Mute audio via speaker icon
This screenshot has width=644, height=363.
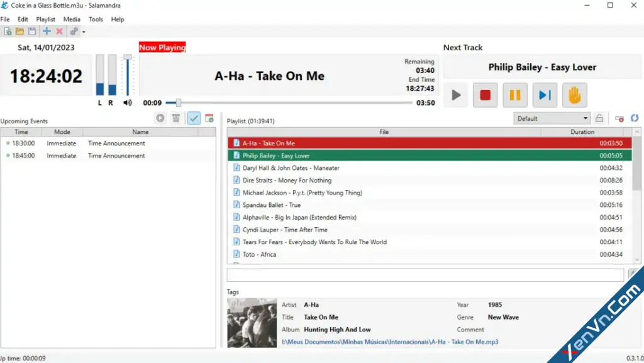pos(128,103)
